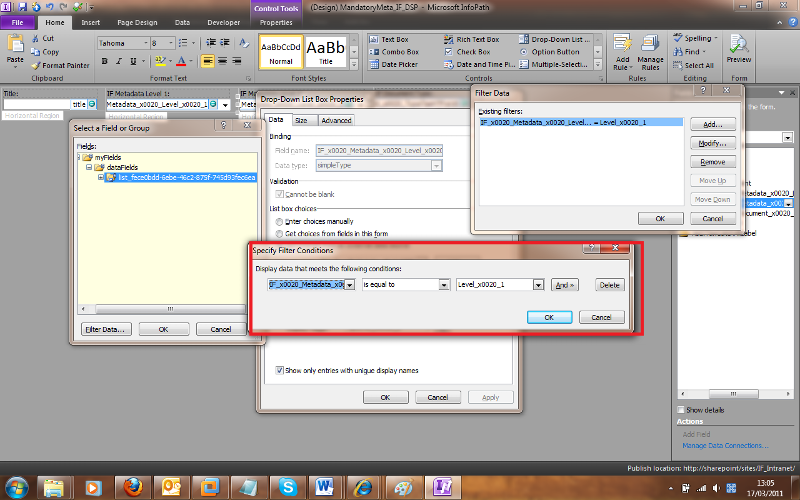Open the font color picker
Screen dimensions: 800x500
pyautogui.click(x=191, y=61)
